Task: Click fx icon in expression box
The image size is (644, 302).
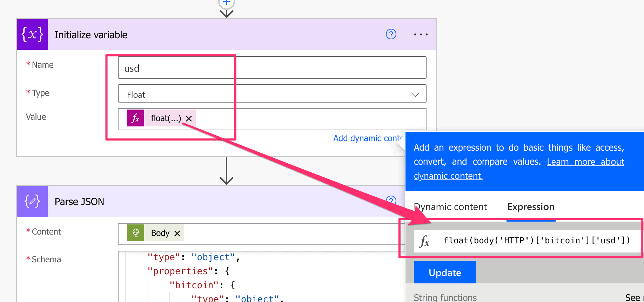Action: click(424, 241)
